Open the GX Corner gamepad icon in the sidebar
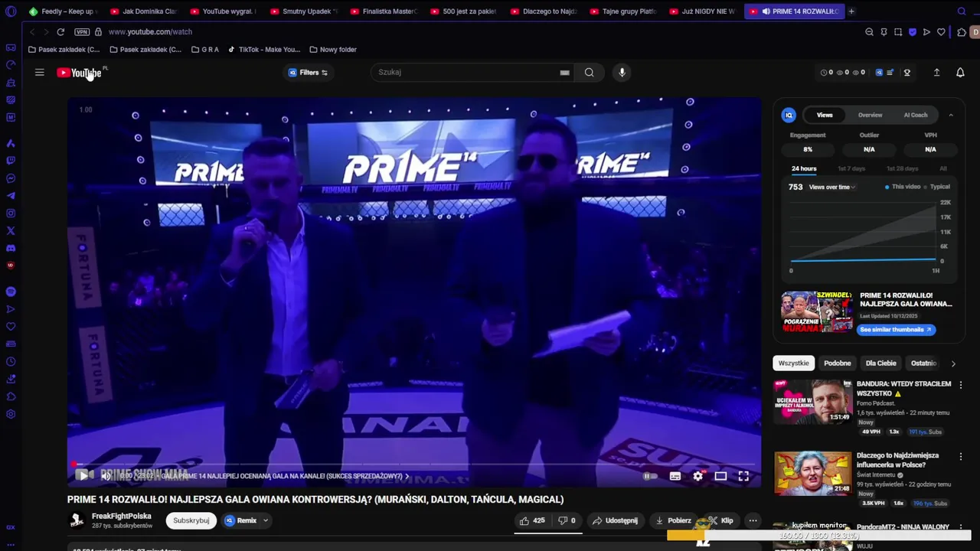The height and width of the screenshot is (551, 980). point(11,47)
